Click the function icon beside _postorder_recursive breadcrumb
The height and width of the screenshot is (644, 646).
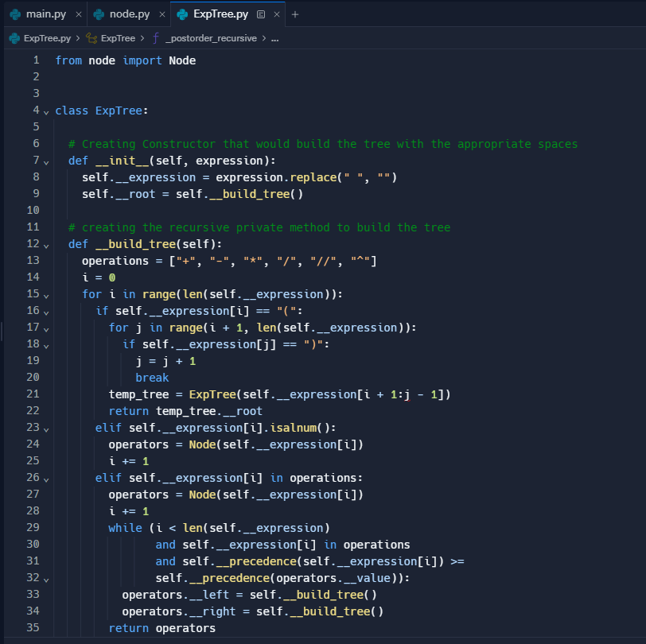[x=157, y=37]
